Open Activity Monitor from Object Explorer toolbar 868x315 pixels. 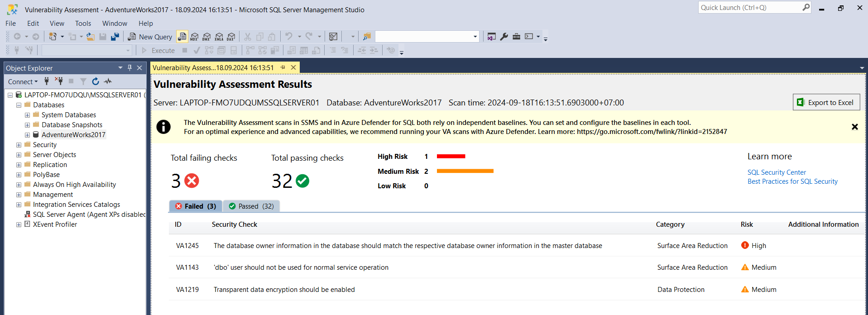(108, 81)
